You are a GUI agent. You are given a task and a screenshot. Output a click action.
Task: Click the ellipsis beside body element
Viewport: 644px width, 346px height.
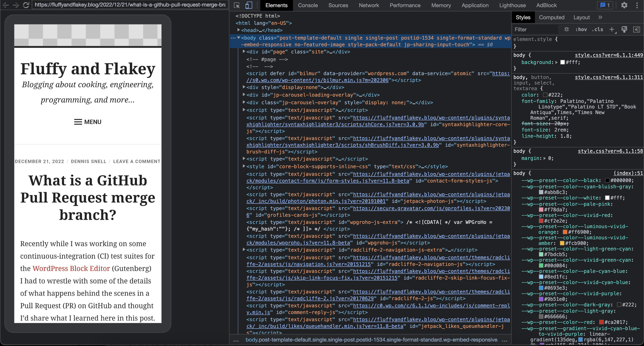pyautogui.click(x=233, y=38)
